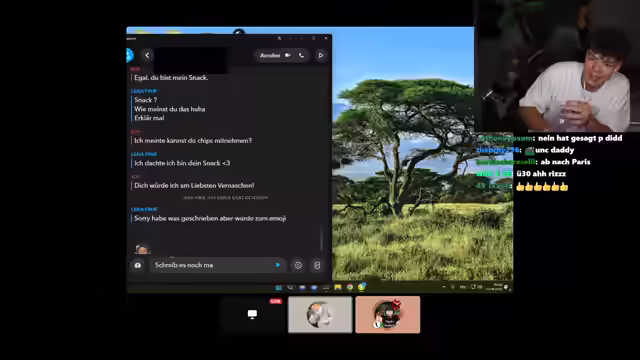The image size is (640, 360).
Task: Click the chat window's vertical scrollbar
Action: tap(322, 237)
